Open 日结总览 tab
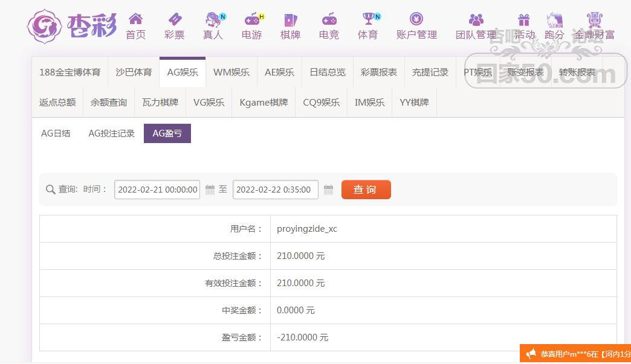631x364 pixels. tap(328, 72)
